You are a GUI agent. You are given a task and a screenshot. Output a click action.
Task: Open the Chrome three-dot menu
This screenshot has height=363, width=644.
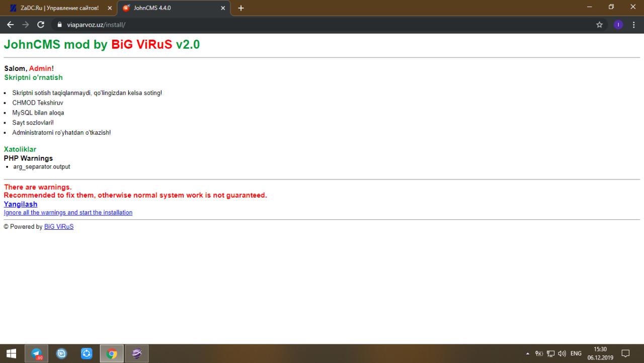tap(633, 25)
